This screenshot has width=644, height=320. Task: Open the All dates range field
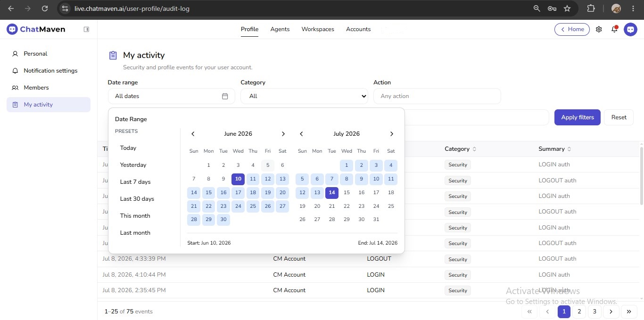(171, 96)
